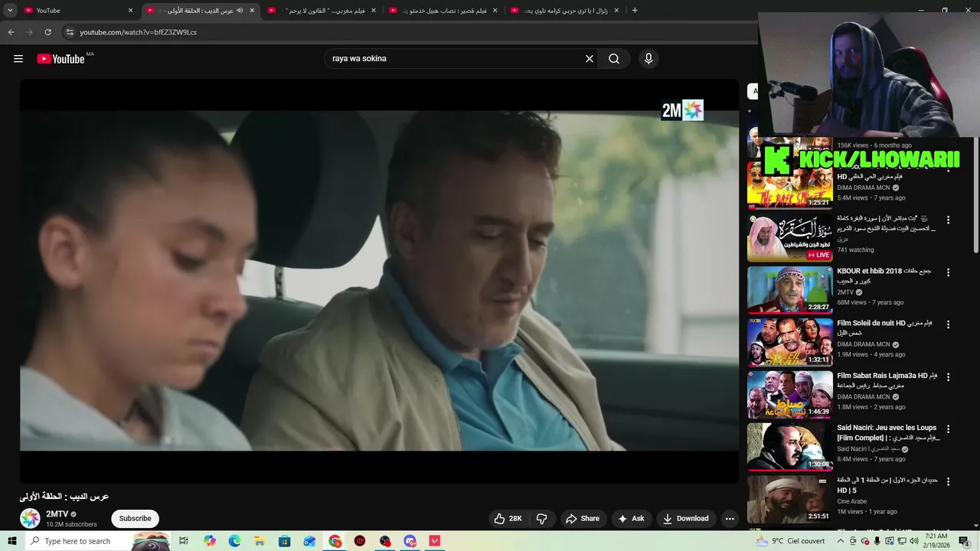The width and height of the screenshot is (980, 551).
Task: Close the عرس الديب tab
Action: point(252,11)
